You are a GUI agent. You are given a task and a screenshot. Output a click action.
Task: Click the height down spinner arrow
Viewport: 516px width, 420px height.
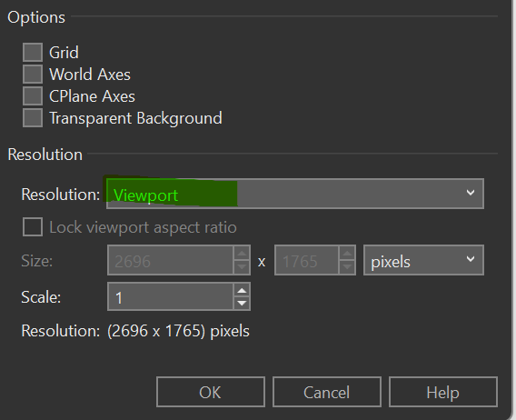click(347, 267)
